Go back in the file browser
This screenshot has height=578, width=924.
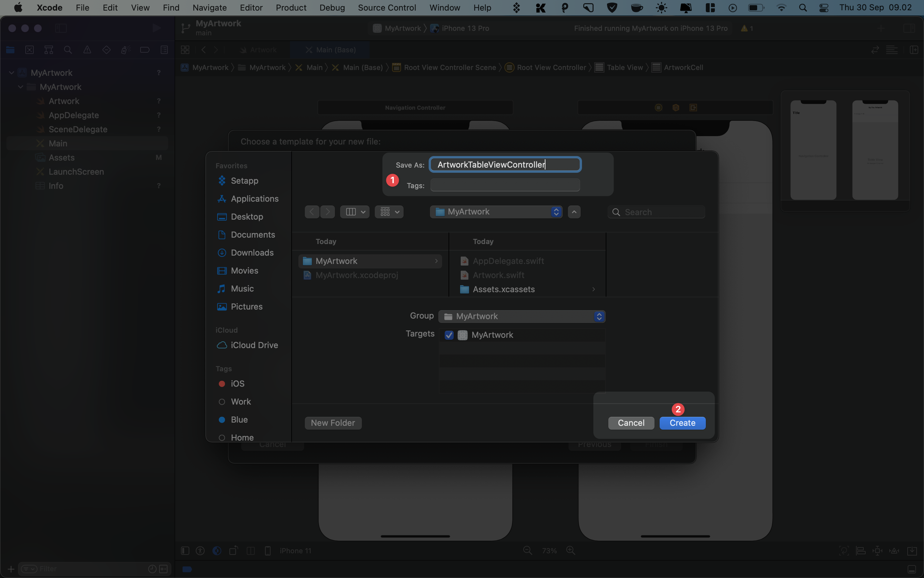(x=312, y=212)
